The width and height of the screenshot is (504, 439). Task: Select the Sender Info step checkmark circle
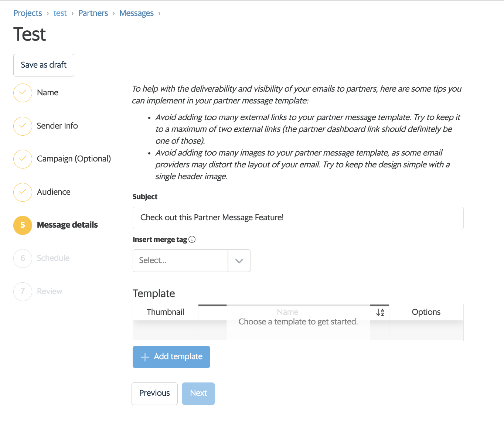tap(23, 126)
